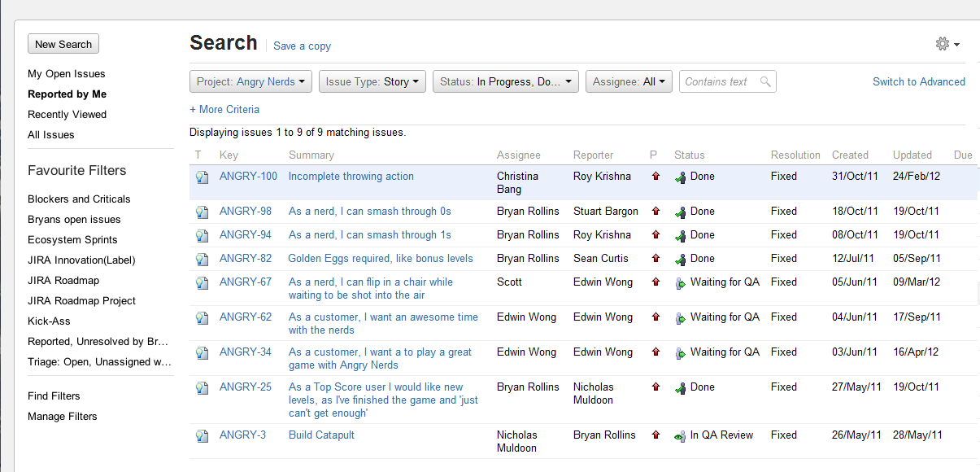This screenshot has height=472, width=980.
Task: Select Reported by Me filter
Action: pos(67,94)
